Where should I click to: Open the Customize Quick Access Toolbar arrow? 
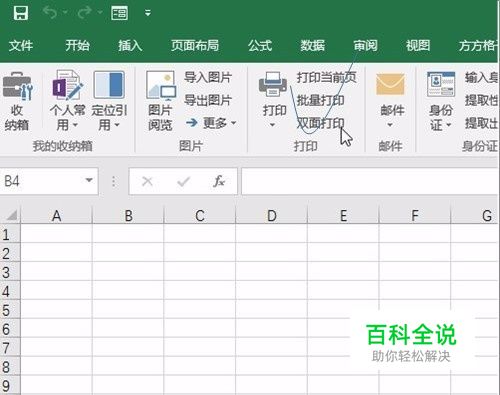tap(148, 13)
